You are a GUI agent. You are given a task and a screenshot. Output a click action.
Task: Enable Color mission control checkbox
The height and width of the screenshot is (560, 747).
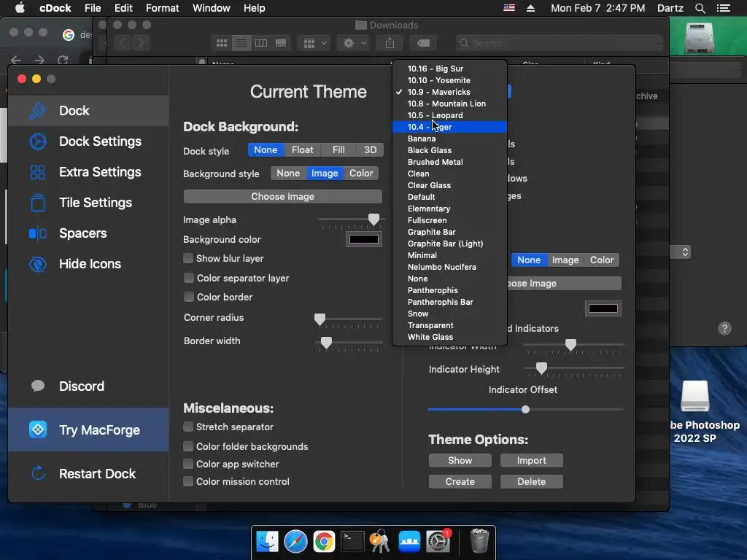[x=189, y=481]
